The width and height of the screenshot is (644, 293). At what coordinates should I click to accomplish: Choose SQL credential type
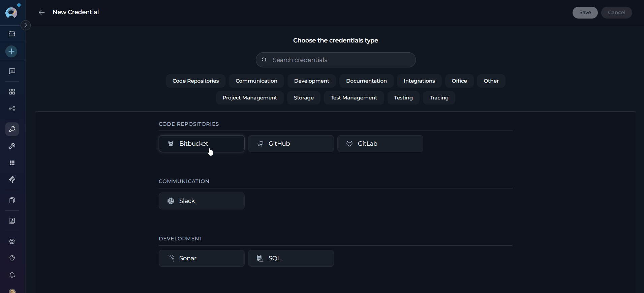coord(291,258)
